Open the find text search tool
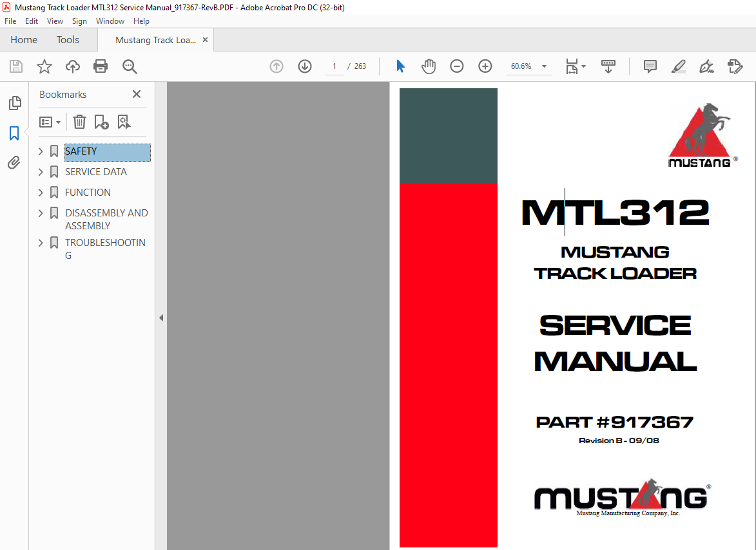The height and width of the screenshot is (550, 756). 130,66
